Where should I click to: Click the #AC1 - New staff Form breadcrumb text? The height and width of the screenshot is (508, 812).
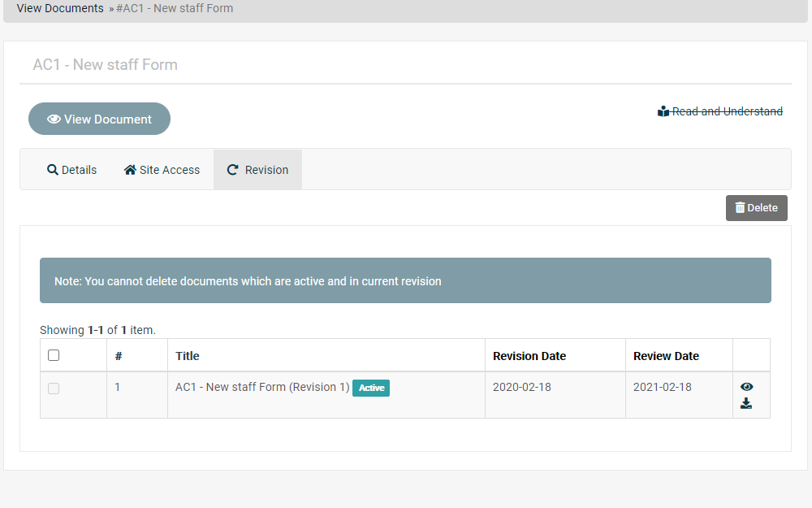(x=175, y=8)
